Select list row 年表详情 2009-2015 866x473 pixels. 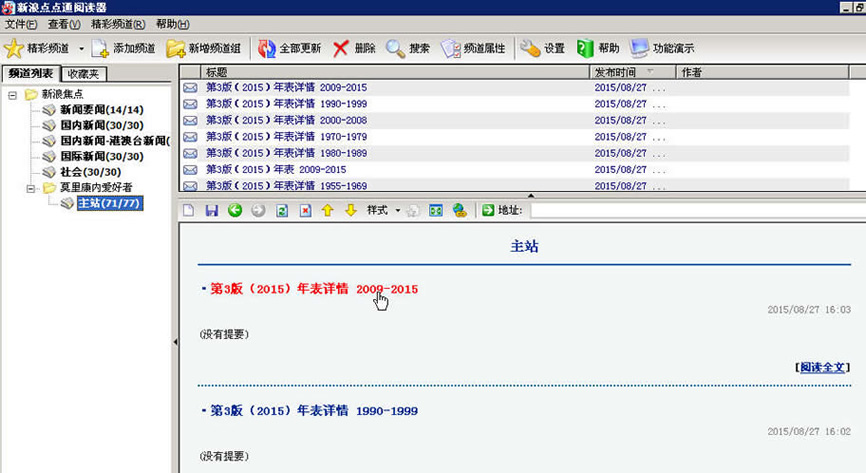tap(515, 88)
